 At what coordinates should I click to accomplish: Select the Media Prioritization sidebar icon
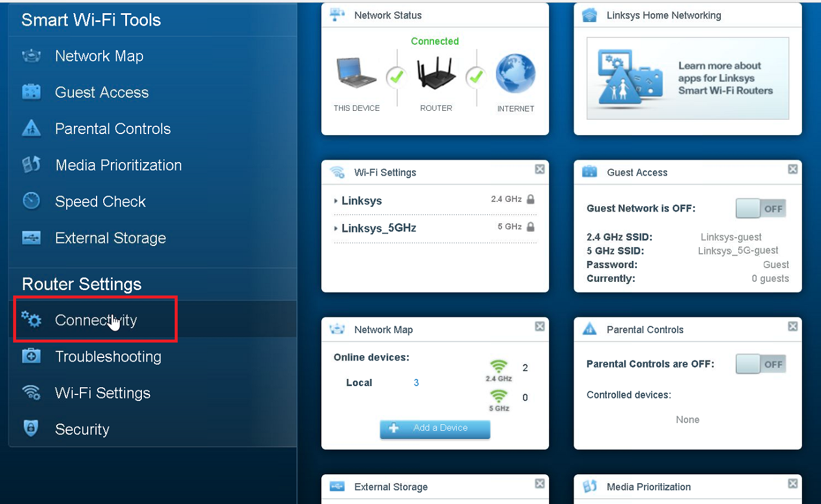click(31, 165)
